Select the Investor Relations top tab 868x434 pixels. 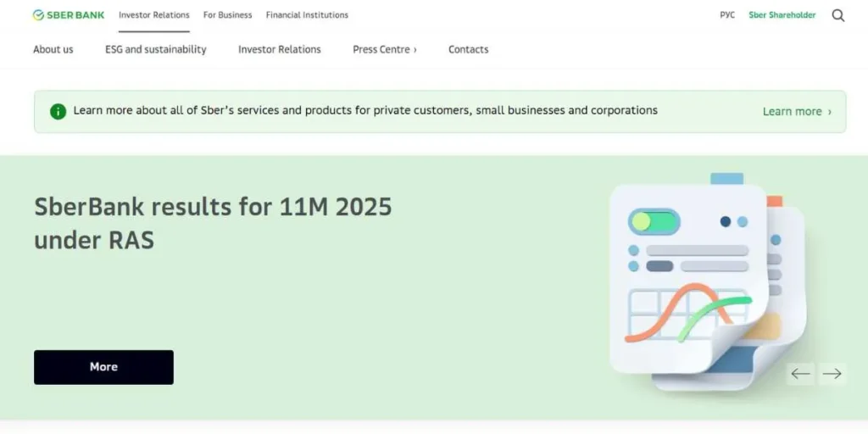click(154, 15)
